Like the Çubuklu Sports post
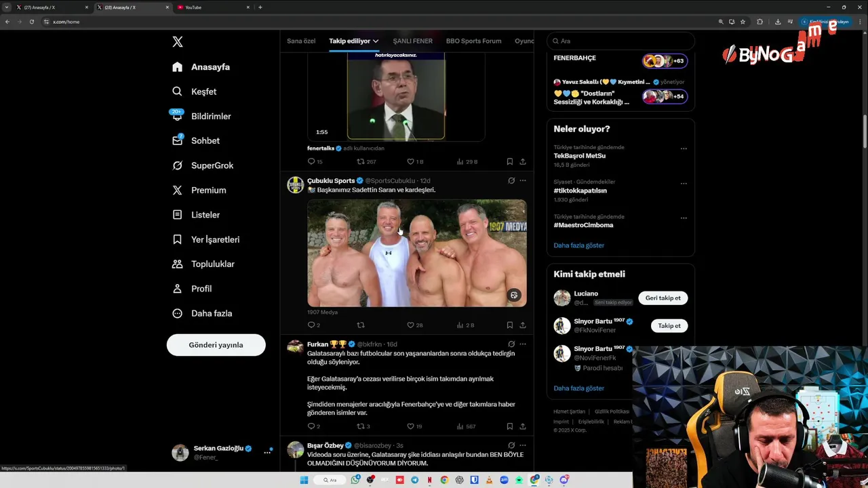Image resolution: width=868 pixels, height=488 pixels. [x=410, y=325]
